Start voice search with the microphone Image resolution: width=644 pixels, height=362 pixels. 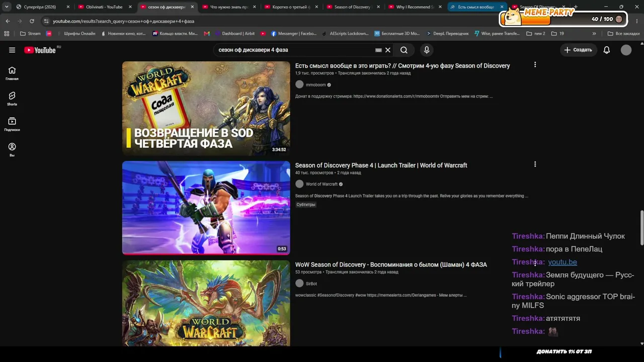427,50
